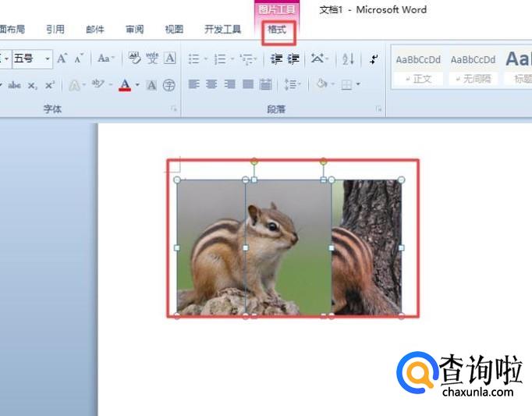
Task: Apply the 正文 style
Action: [x=418, y=69]
